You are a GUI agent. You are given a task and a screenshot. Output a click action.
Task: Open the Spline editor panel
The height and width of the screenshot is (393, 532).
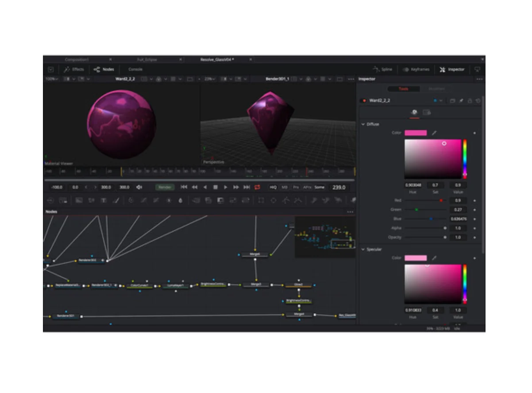pos(383,69)
